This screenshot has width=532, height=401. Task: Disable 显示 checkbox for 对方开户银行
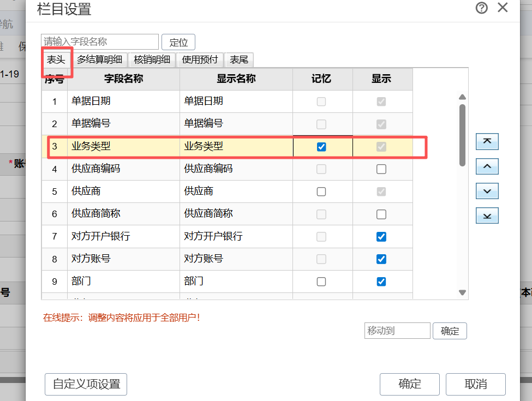point(381,237)
